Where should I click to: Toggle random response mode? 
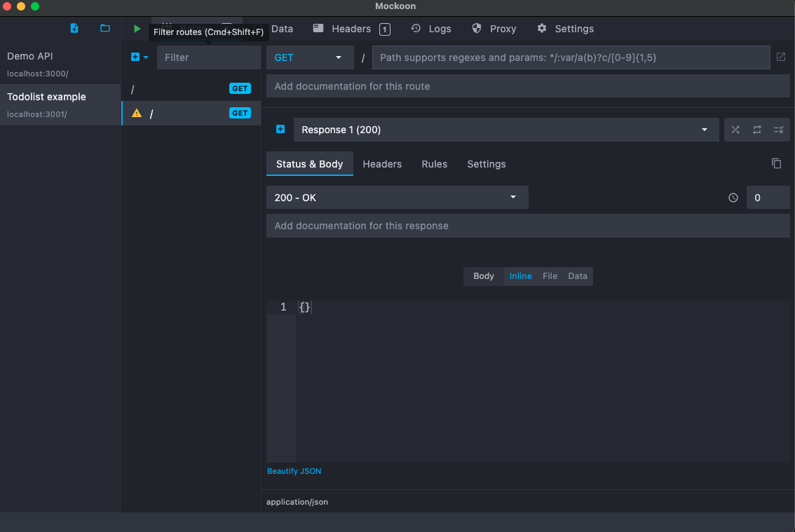click(735, 130)
